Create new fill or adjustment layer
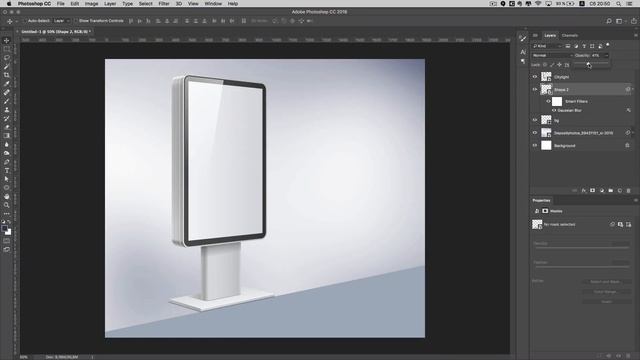This screenshot has width=640, height=360. point(602,191)
